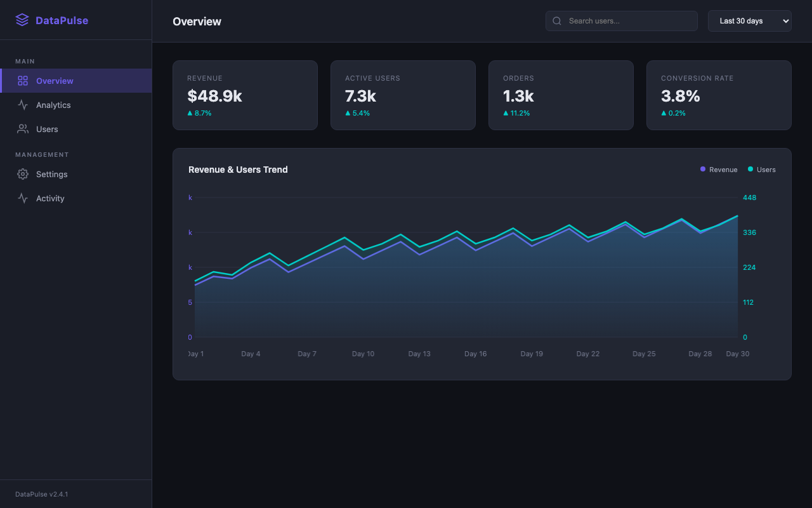Click the Day 16 axis label
812x508 pixels.
click(475, 354)
